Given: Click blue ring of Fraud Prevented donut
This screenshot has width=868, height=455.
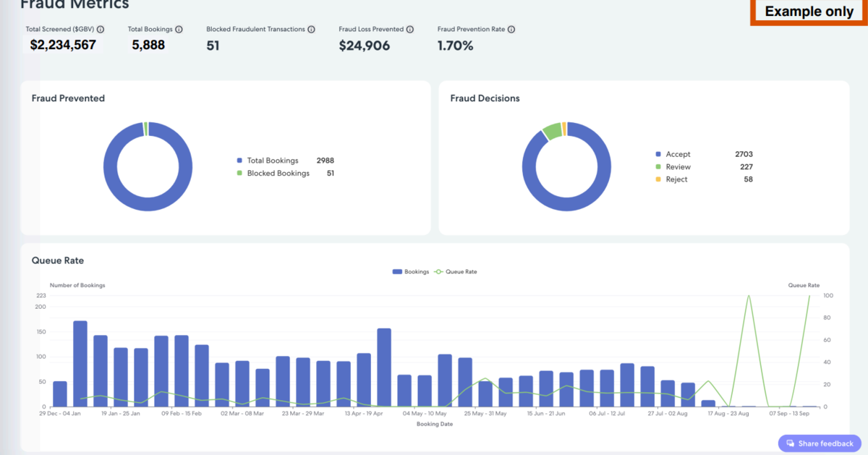Looking at the screenshot, I should pyautogui.click(x=109, y=167).
